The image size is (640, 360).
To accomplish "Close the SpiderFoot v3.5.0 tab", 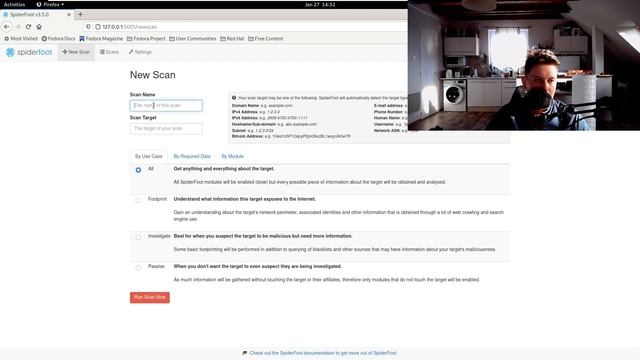I will click(69, 14).
